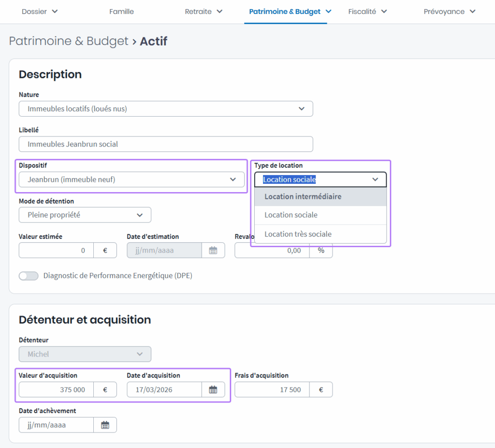
Task: Click the Libellé text field
Action: pos(166,144)
